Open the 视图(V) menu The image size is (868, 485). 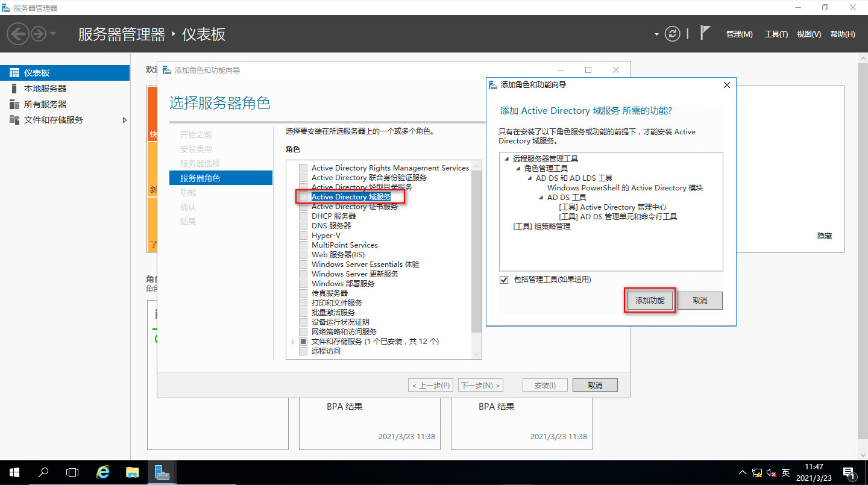(x=809, y=34)
